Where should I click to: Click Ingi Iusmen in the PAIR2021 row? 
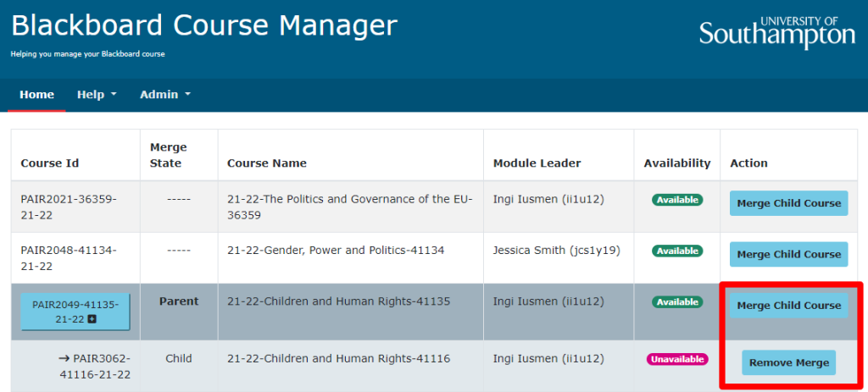click(x=548, y=199)
